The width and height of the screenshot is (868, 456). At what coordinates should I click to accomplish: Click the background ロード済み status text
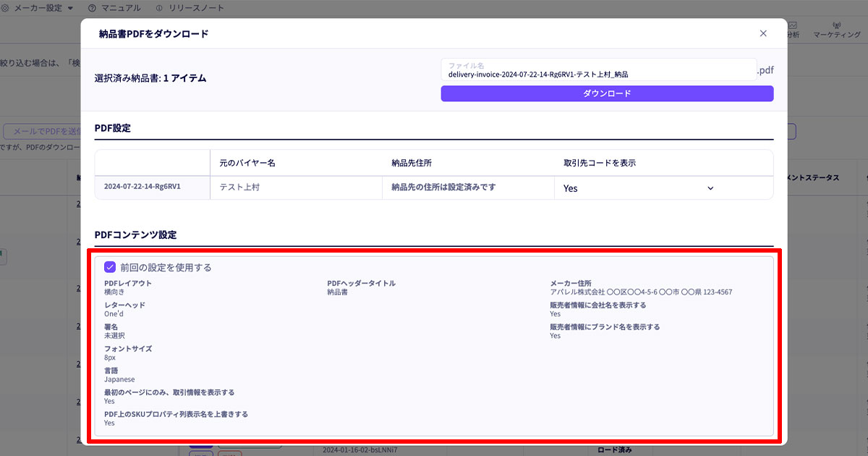coord(615,450)
